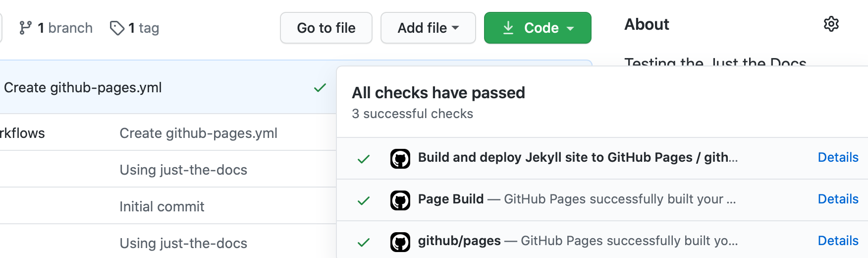868x258 pixels.
Task: Open Details for Build and deploy Jekyll check
Action: tap(838, 157)
